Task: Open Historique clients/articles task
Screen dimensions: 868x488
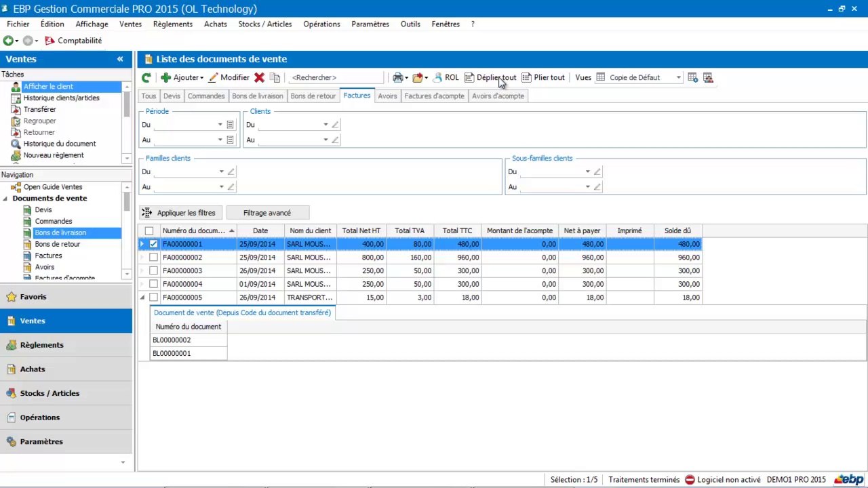Action: (x=61, y=98)
